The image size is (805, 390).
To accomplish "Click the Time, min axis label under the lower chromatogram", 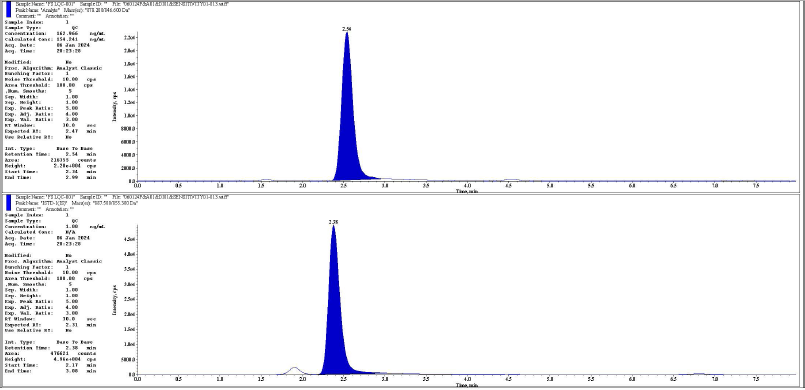I will pos(467,384).
